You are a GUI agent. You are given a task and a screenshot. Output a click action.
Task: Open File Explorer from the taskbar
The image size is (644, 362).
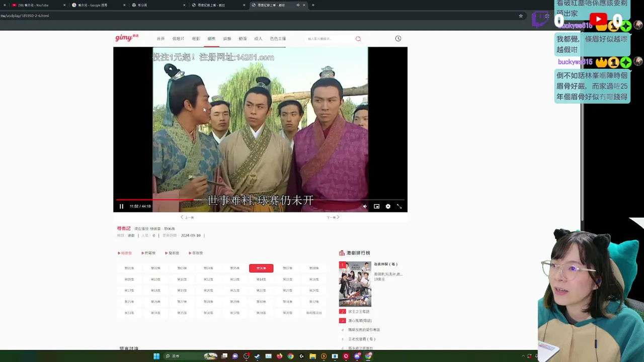click(312, 356)
